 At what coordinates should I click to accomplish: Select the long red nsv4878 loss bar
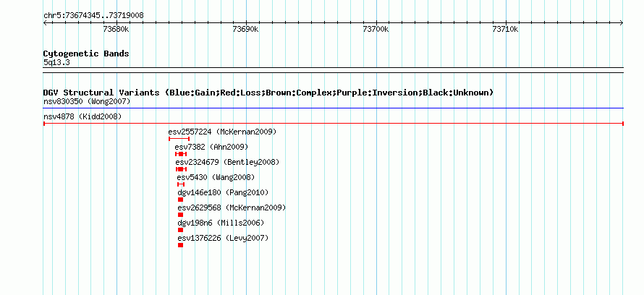coord(333,124)
